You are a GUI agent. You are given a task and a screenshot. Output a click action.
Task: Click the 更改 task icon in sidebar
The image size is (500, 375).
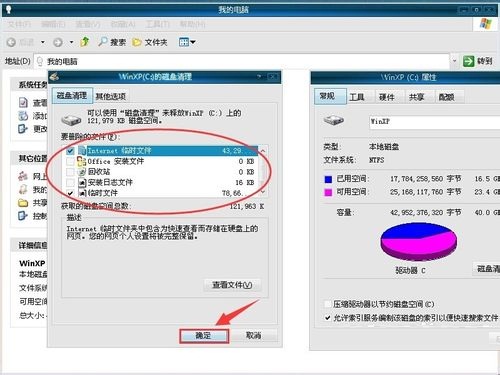23,129
